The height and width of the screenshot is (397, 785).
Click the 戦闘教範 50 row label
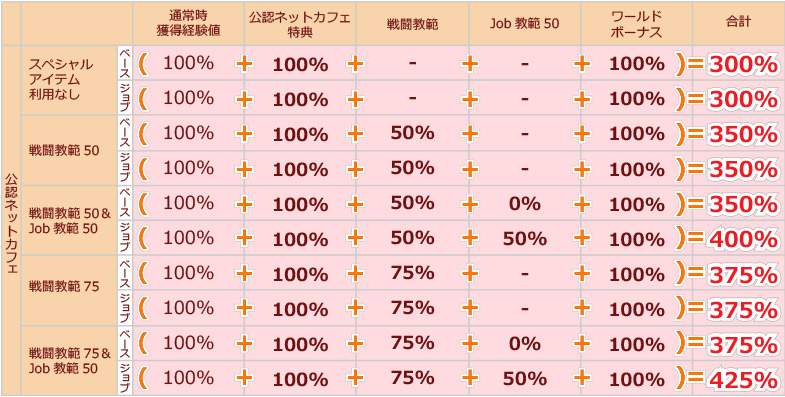pyautogui.click(x=64, y=150)
